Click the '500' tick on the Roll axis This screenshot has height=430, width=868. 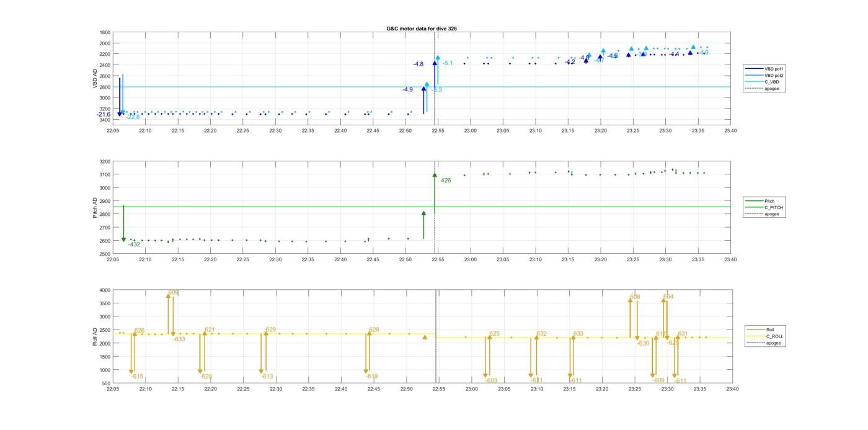point(107,383)
